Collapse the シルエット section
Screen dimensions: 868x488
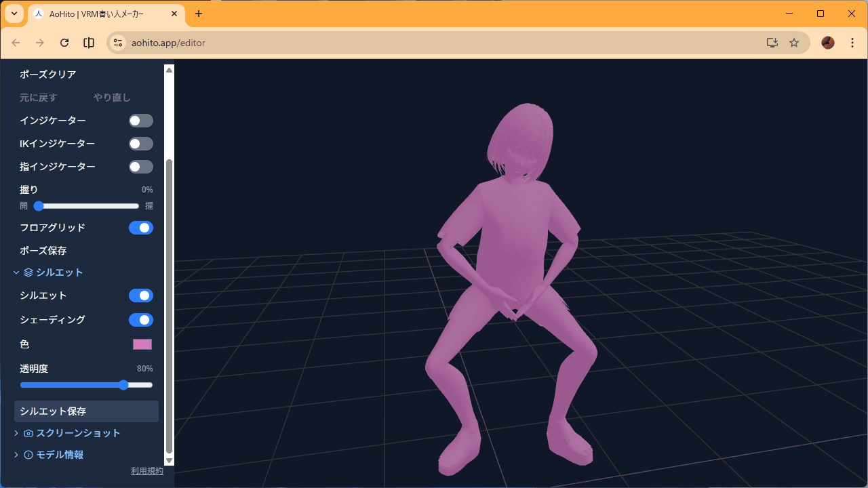point(53,272)
